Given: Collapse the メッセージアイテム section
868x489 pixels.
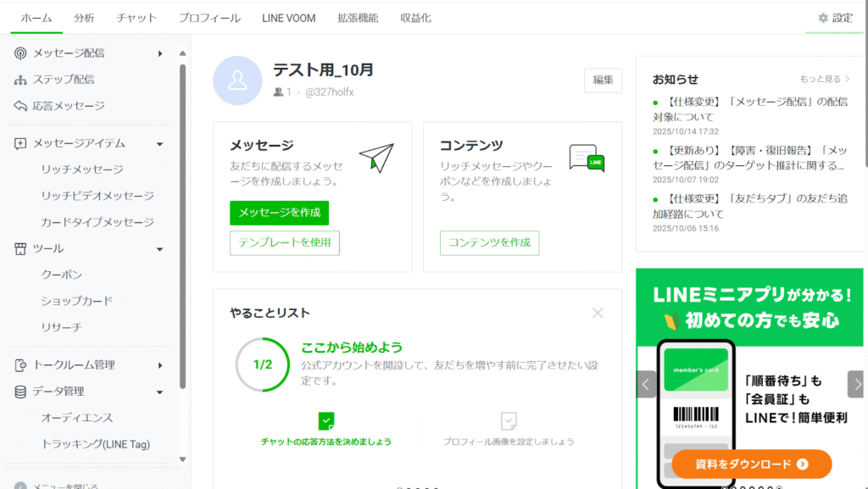Looking at the screenshot, I should 160,144.
